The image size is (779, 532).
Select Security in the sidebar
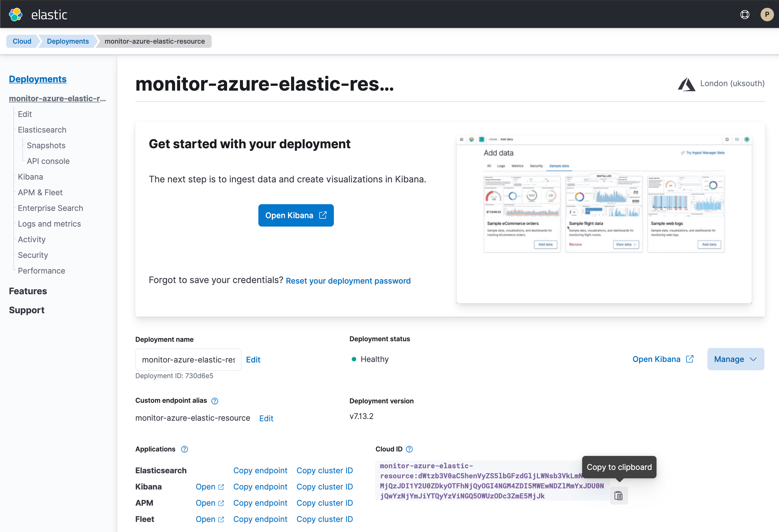pos(32,255)
